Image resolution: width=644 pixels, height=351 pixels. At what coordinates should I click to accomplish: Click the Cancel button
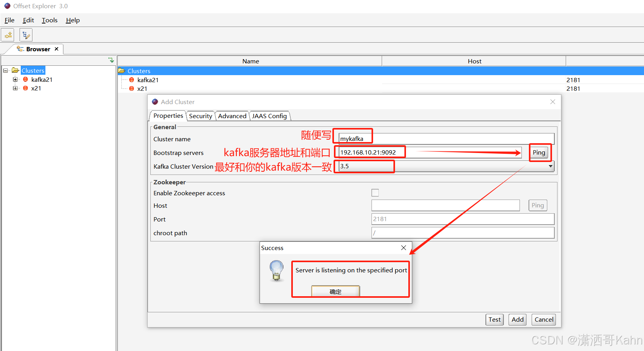[x=544, y=320]
